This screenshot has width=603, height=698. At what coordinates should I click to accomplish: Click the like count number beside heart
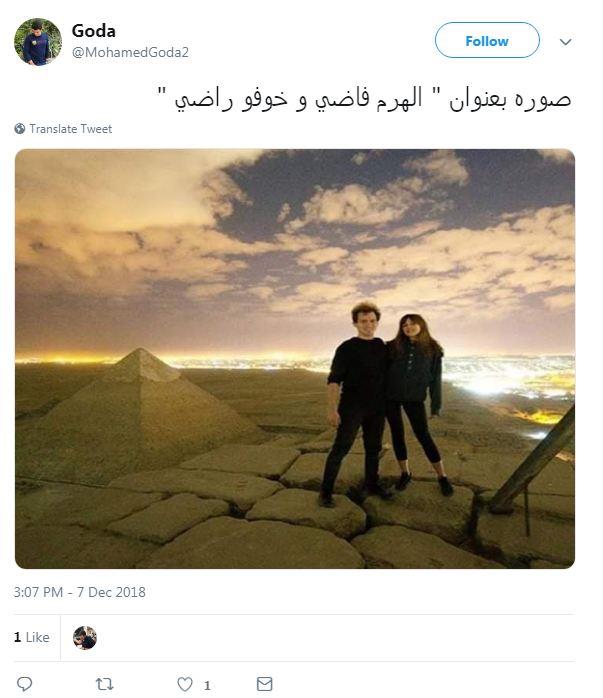point(207,685)
